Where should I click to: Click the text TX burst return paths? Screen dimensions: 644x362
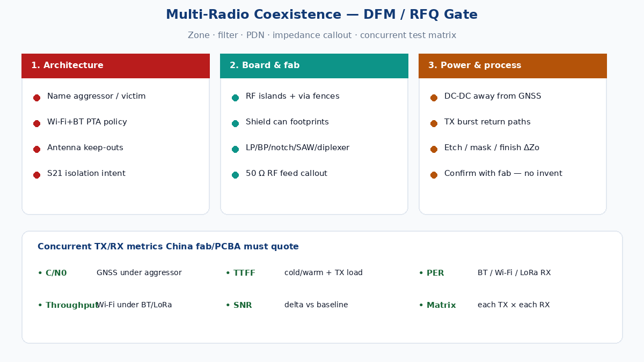click(x=487, y=122)
